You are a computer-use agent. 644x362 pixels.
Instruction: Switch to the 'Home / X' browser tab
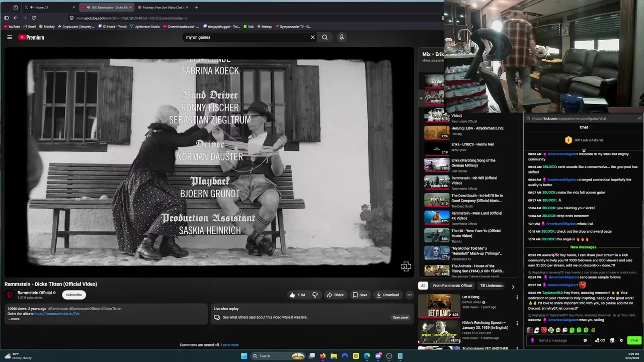point(49,8)
